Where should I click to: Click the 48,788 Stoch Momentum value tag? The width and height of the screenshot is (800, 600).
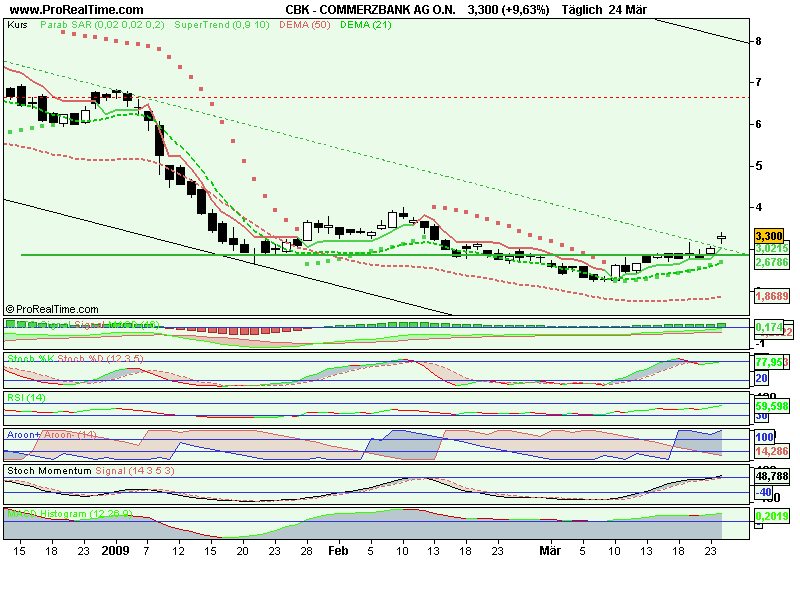coord(771,476)
